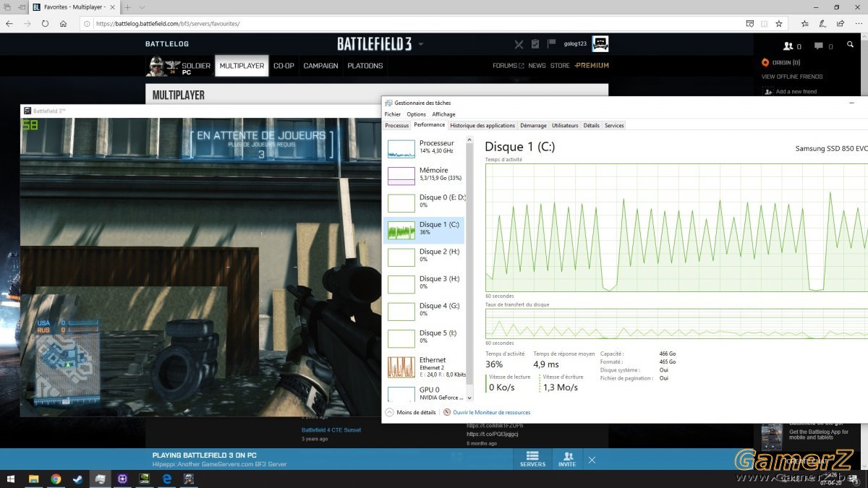
Task: Add the Battlelog page to favorites
Action: (779, 23)
